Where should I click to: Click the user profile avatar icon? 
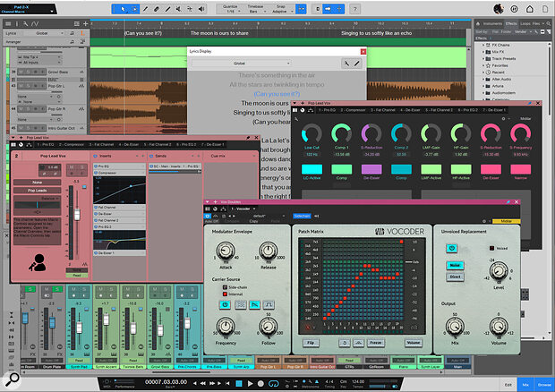[499, 9]
